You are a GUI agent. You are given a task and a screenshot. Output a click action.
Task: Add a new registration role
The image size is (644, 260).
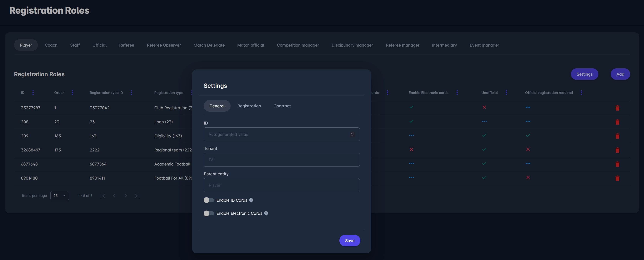click(x=620, y=74)
